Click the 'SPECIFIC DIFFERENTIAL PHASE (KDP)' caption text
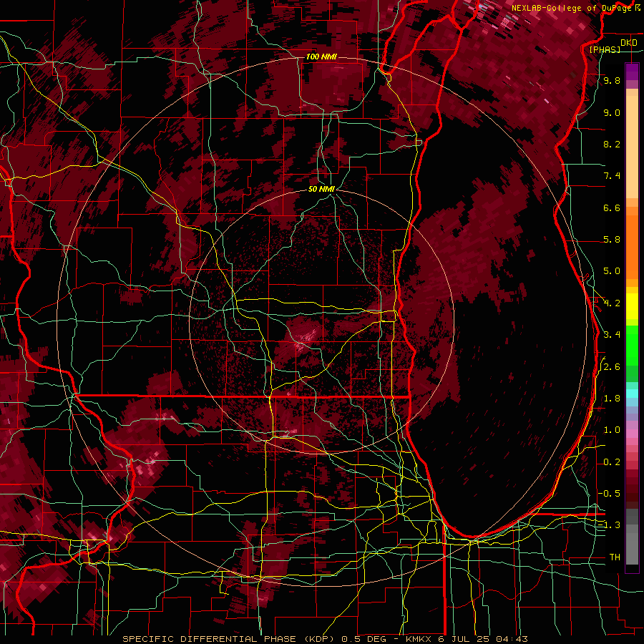Screen dimensions: 644x644 pos(228,639)
